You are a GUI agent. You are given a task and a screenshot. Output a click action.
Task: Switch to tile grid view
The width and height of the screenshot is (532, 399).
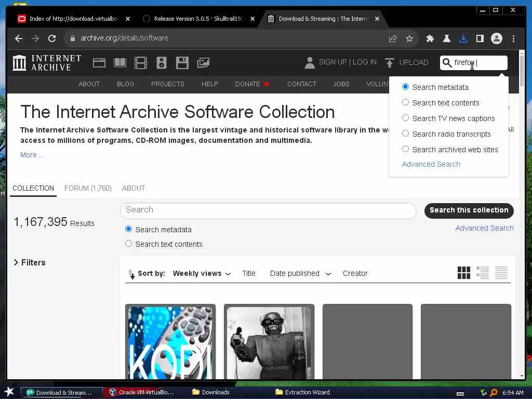pos(464,272)
